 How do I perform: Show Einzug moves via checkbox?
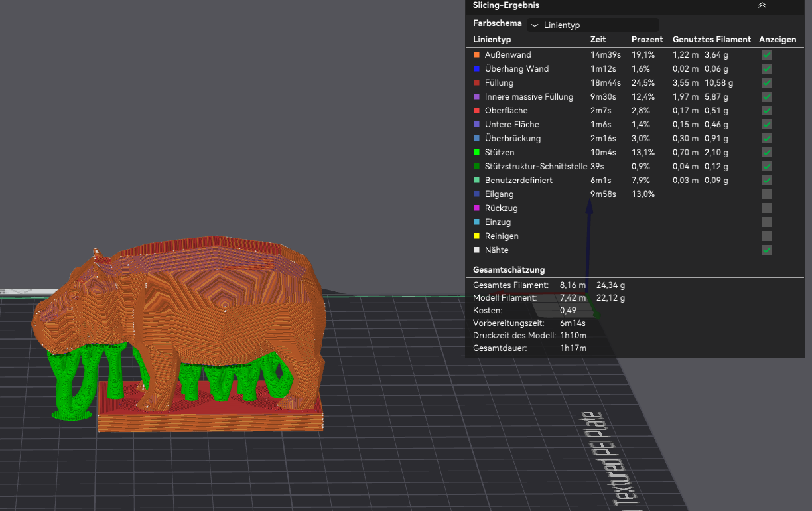coord(767,222)
